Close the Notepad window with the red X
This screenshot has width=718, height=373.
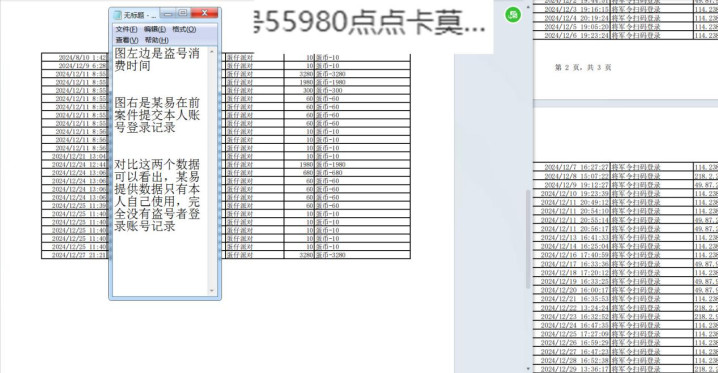tap(204, 13)
